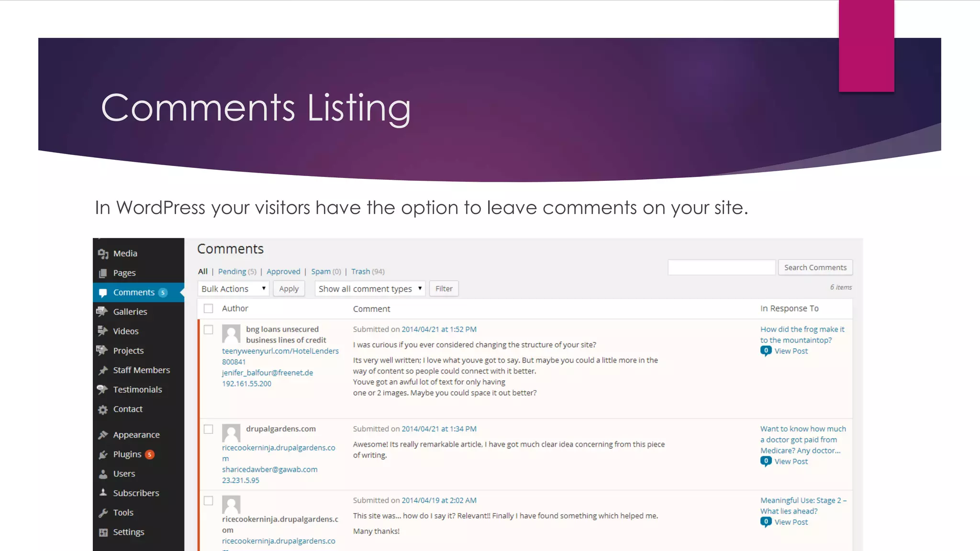Click the Media sidebar icon
This screenshot has height=551, width=980.
pyautogui.click(x=103, y=253)
